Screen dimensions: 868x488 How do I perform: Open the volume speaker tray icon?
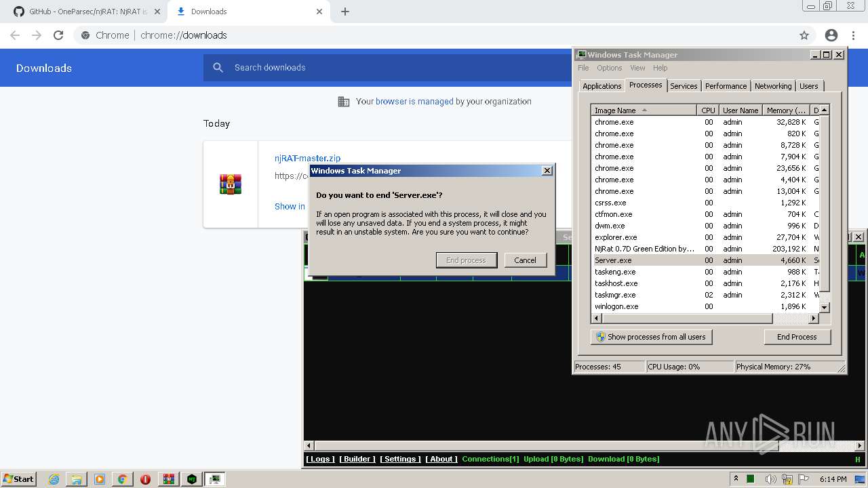click(x=770, y=479)
